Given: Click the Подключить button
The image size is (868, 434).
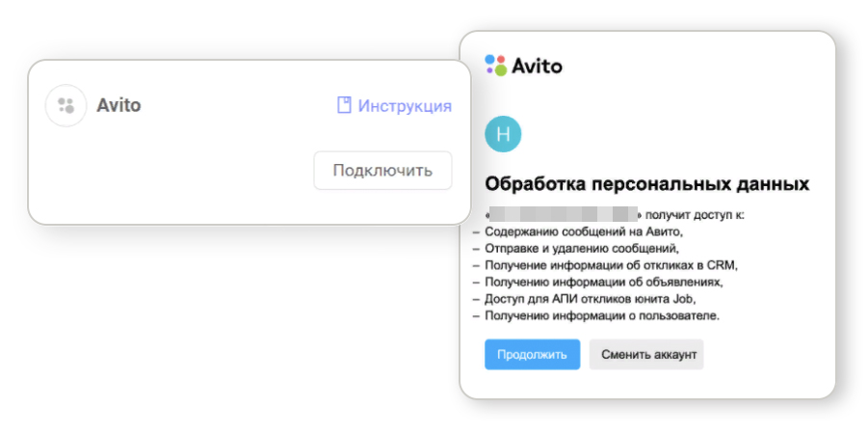Looking at the screenshot, I should click(x=382, y=170).
